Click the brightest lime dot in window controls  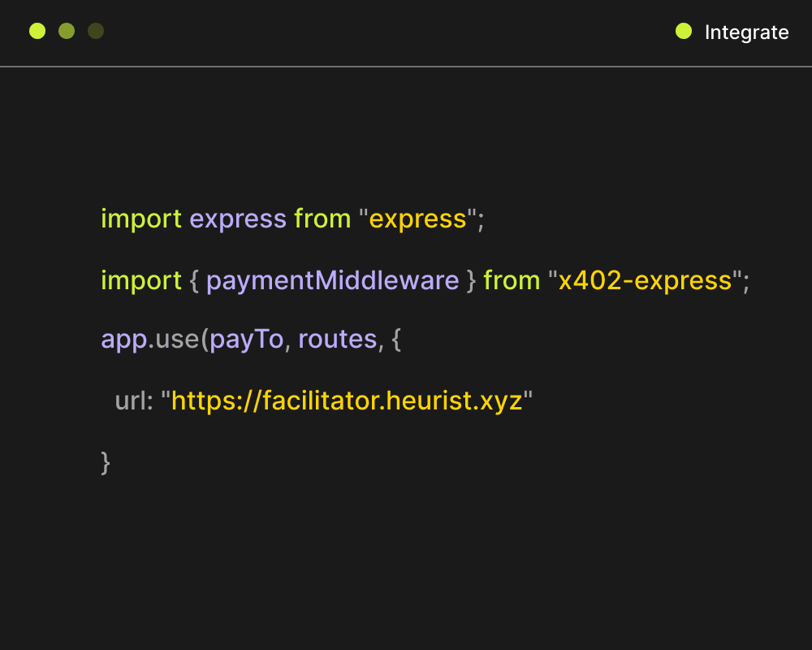(37, 32)
